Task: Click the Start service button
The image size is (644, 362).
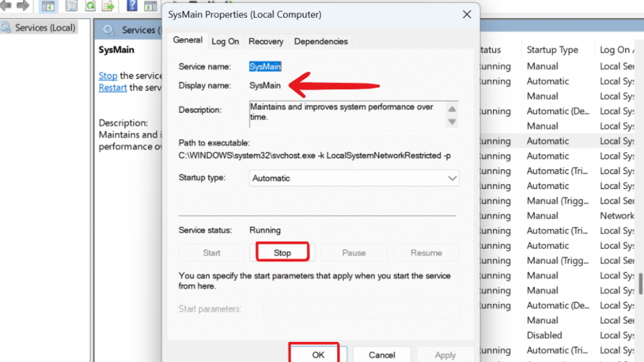Action: pos(211,253)
